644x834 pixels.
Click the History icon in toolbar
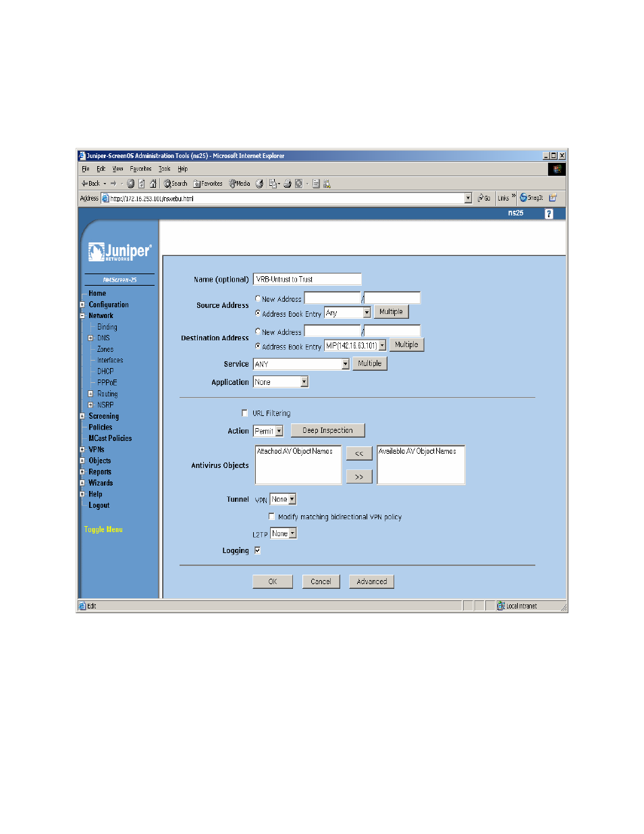259,184
